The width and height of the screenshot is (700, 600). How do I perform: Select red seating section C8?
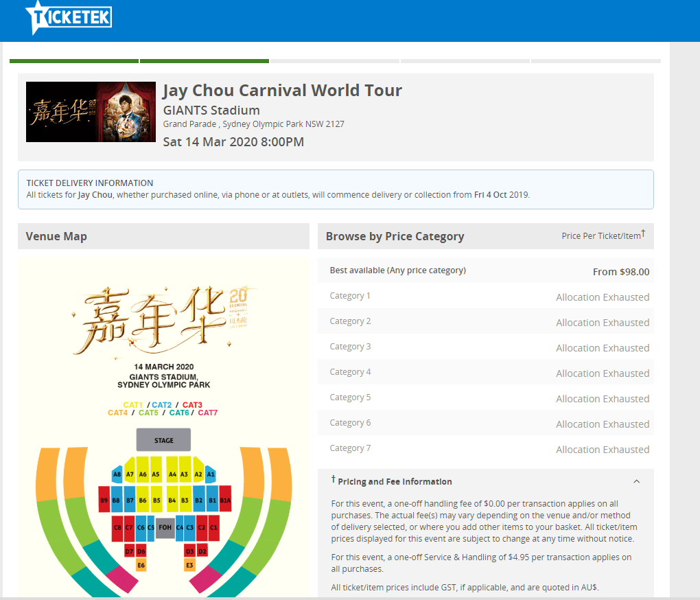[117, 527]
